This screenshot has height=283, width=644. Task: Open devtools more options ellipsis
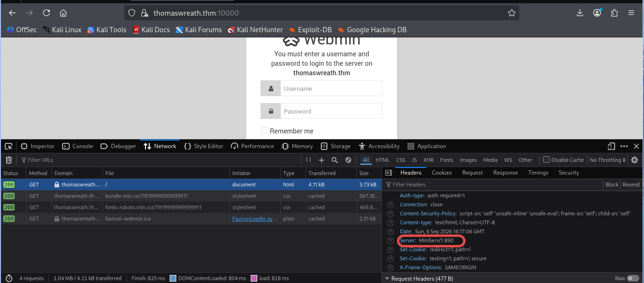pyautogui.click(x=624, y=146)
